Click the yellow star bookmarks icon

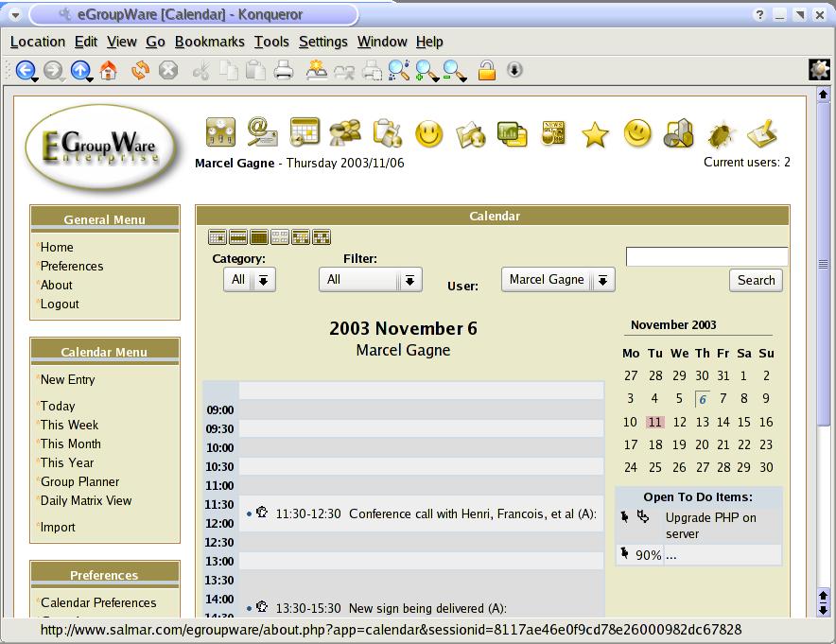(595, 134)
